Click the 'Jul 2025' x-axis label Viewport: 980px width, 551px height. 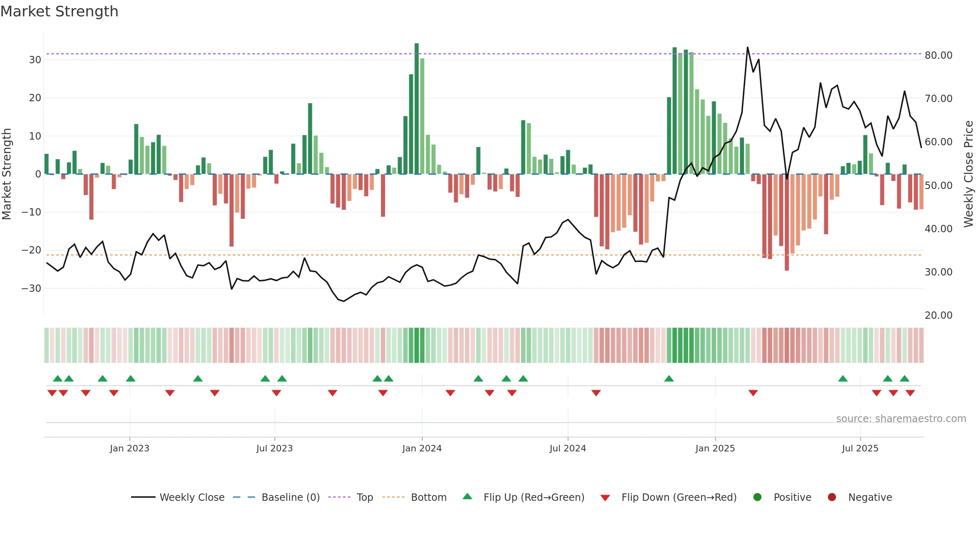tap(860, 449)
